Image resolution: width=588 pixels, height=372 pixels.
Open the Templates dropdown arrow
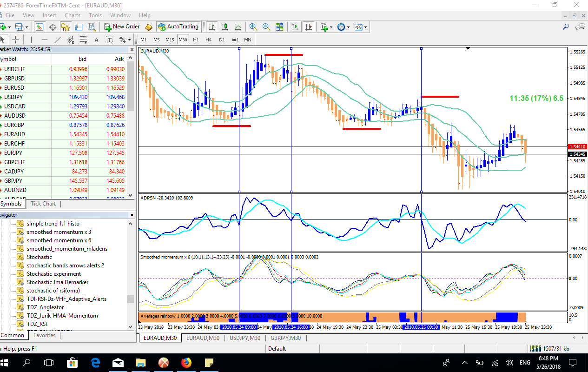click(365, 27)
